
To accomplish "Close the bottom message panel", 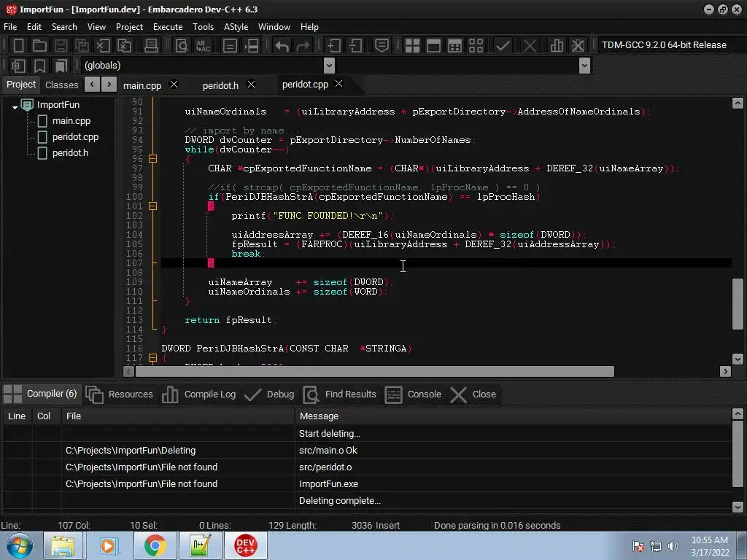I will pyautogui.click(x=473, y=394).
